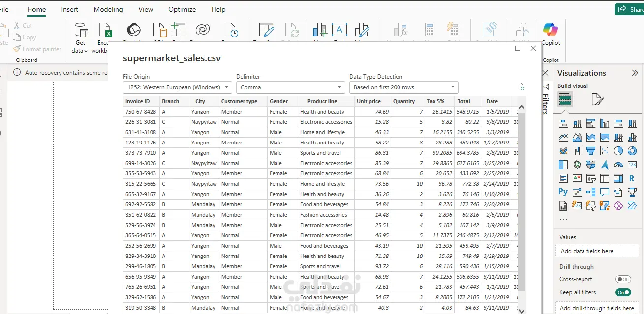Click the Fashion accessories cell
644x314 pixels.
coord(326,215)
